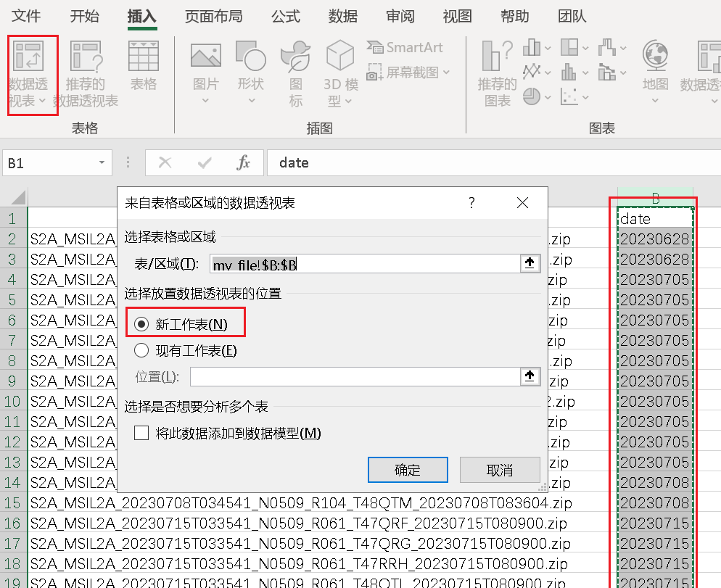Click the dialog help question mark
Image resolution: width=721 pixels, height=588 pixels.
point(471,203)
